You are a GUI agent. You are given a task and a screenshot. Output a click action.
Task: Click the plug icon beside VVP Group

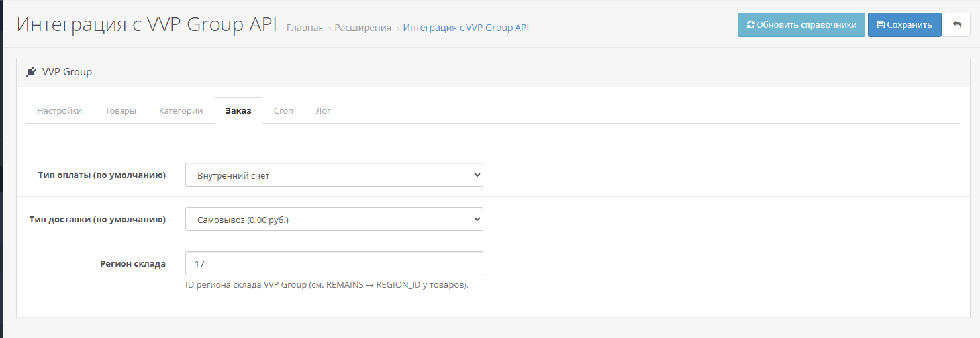[x=32, y=72]
